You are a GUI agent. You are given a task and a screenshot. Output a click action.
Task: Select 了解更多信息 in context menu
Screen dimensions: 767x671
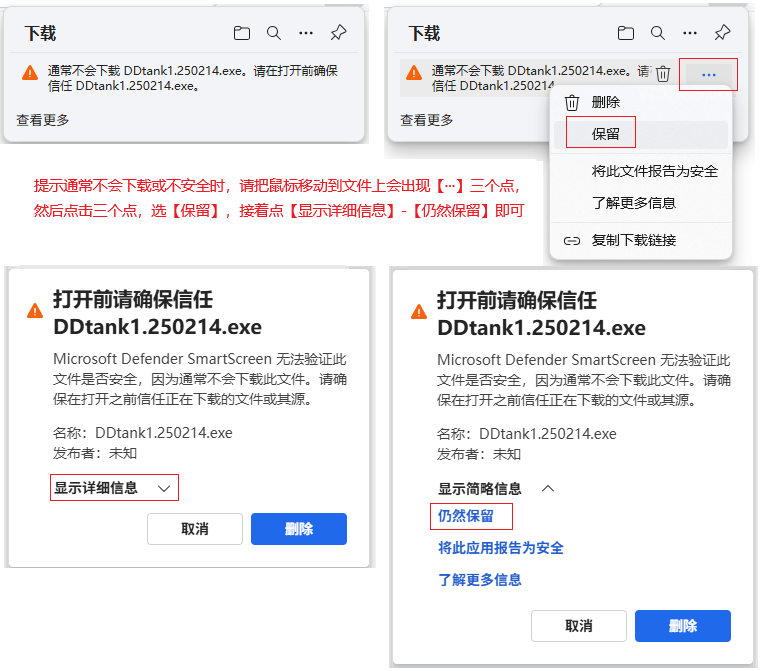pos(641,203)
